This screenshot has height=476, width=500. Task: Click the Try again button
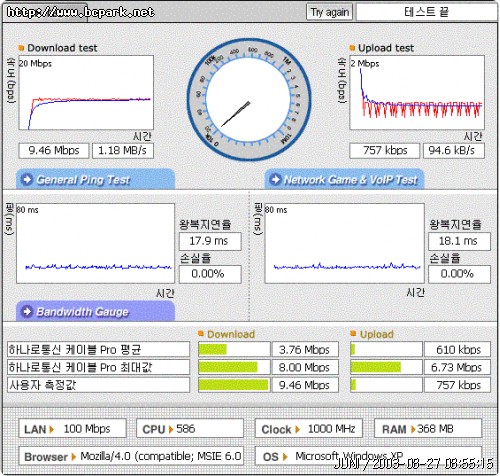[329, 12]
